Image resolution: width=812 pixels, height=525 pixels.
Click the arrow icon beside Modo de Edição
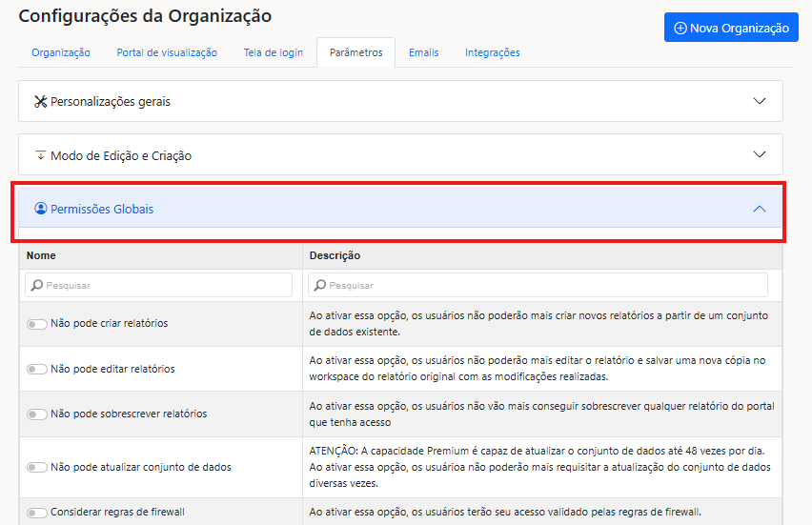click(x=40, y=154)
